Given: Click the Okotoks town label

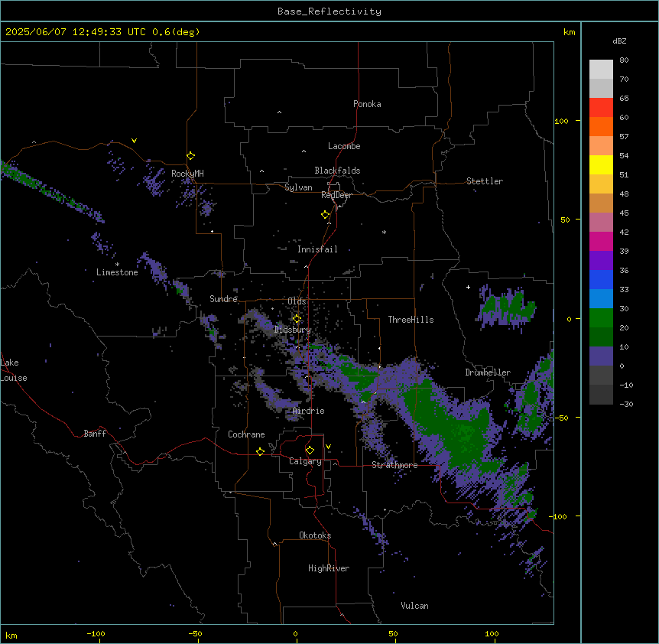Looking at the screenshot, I should coord(315,535).
